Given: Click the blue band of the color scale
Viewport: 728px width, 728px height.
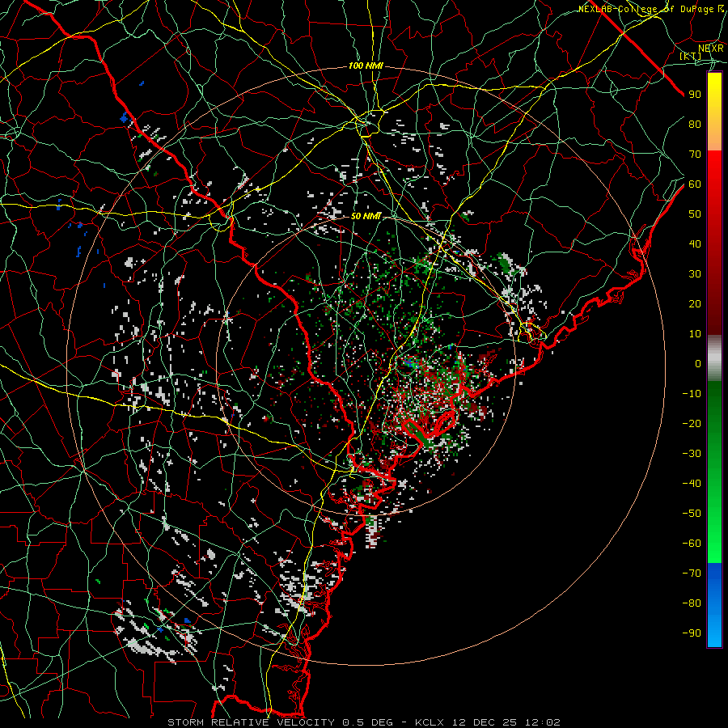Looking at the screenshot, I should [714, 605].
